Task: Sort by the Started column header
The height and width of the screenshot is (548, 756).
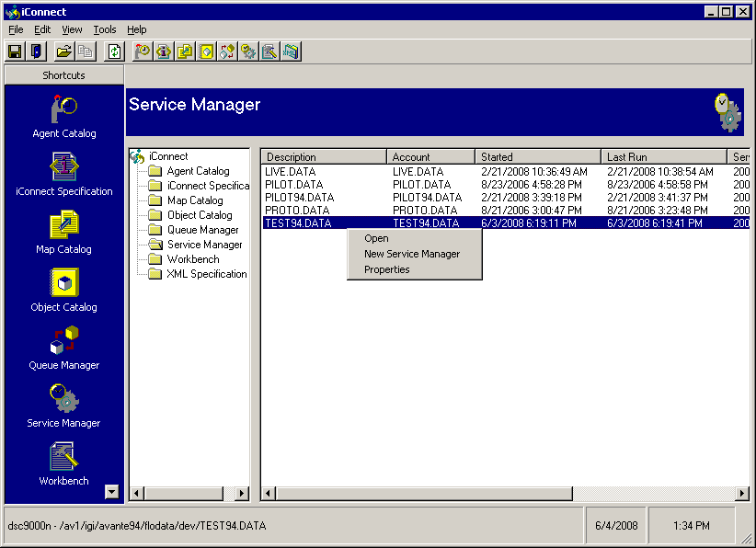Action: coord(538,157)
